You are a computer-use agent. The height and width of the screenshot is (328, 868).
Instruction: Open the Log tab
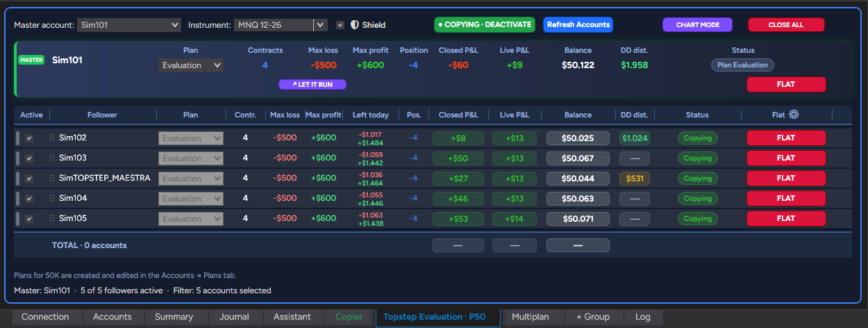[x=643, y=317]
